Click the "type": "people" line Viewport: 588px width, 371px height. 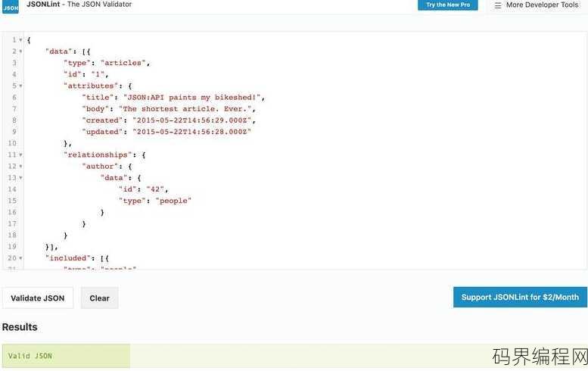[x=155, y=201]
